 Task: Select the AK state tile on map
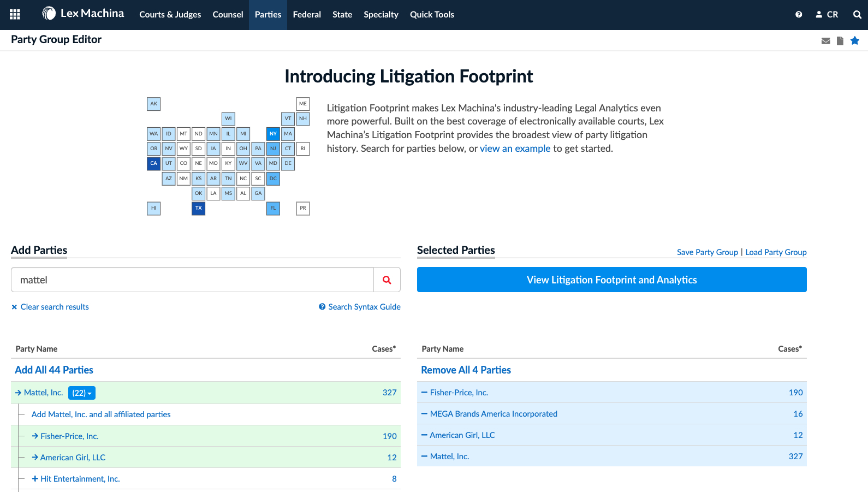tap(154, 104)
